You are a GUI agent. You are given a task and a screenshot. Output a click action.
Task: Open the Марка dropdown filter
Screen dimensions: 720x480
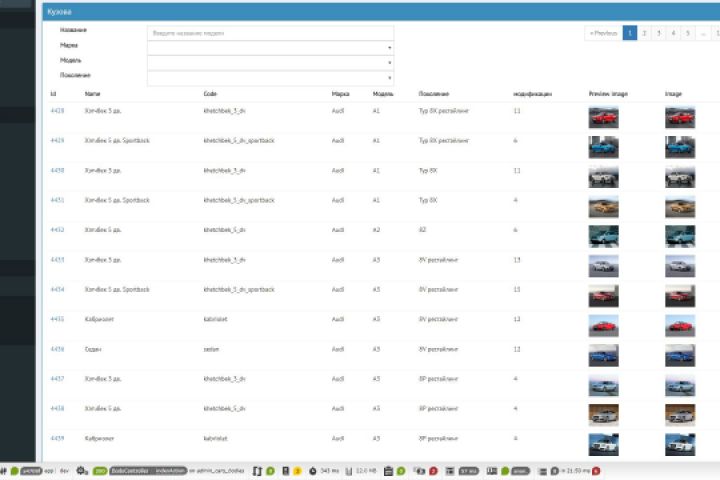270,48
